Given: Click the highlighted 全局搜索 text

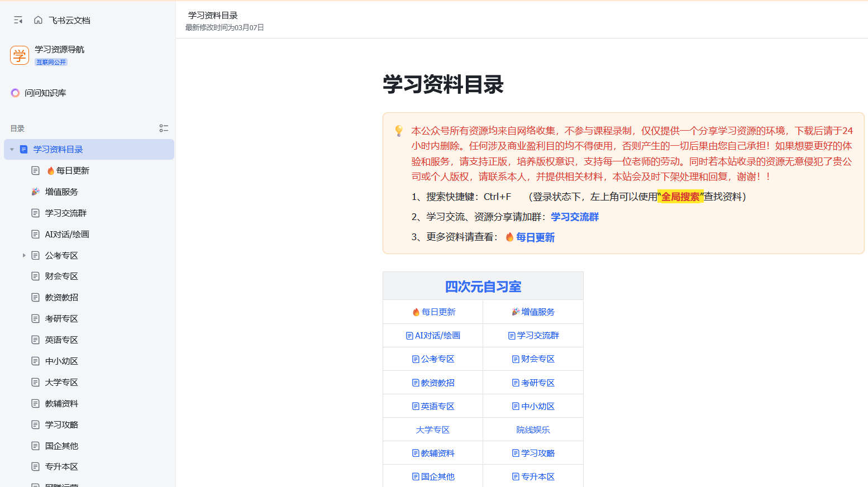Looking at the screenshot, I should point(680,197).
